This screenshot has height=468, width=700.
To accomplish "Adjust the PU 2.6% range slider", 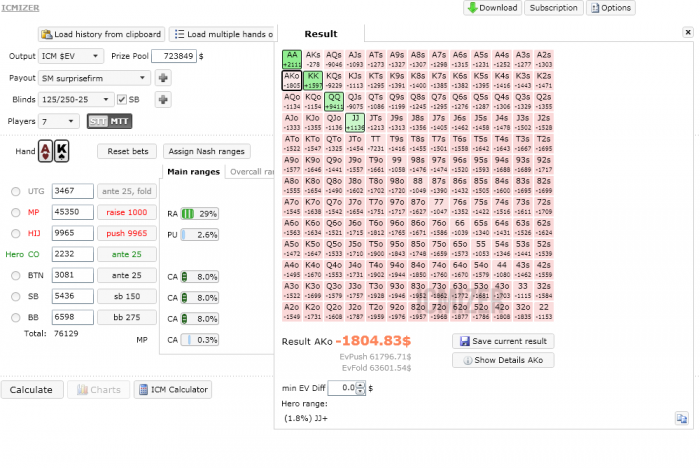I will (x=200, y=234).
